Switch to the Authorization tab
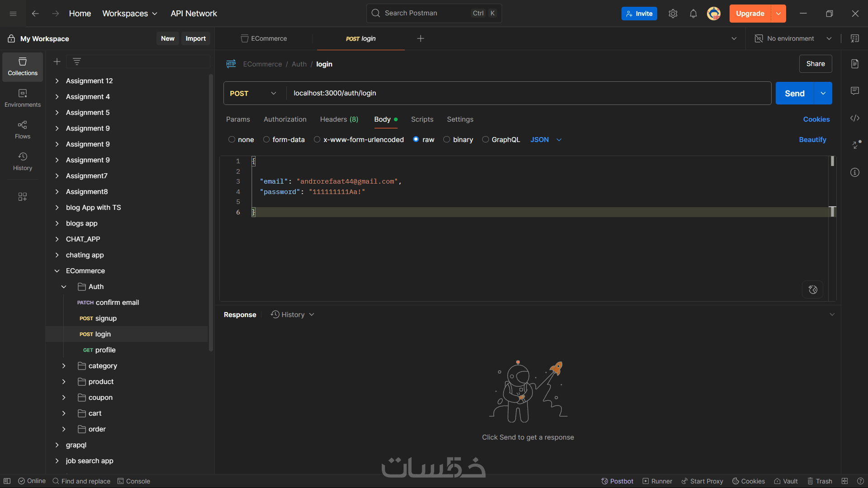 (285, 119)
